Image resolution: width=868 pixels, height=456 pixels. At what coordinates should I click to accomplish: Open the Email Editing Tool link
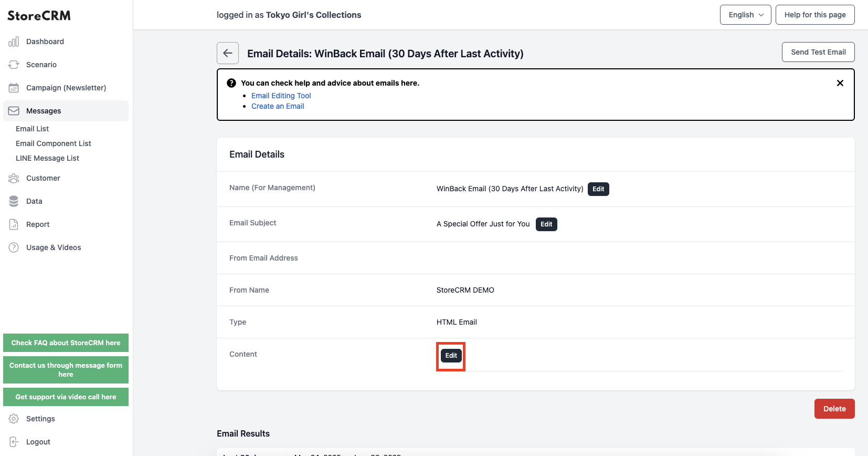(281, 96)
